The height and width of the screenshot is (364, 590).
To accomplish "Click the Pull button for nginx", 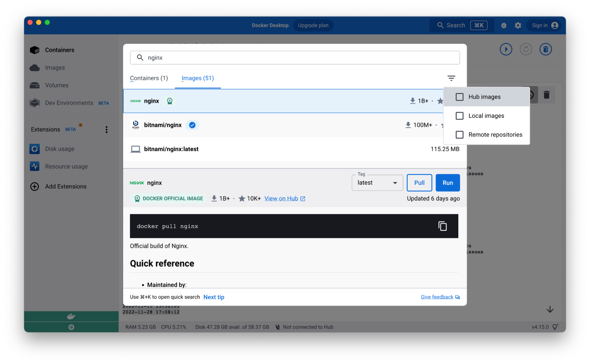I will [419, 182].
